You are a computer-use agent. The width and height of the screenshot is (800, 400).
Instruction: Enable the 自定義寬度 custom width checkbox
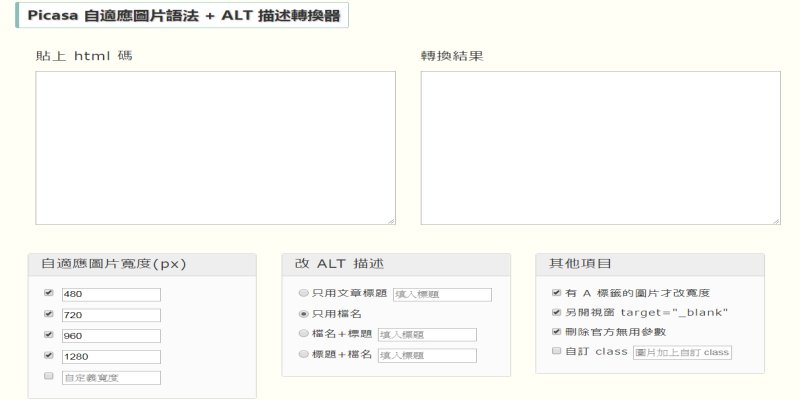pos(49,376)
